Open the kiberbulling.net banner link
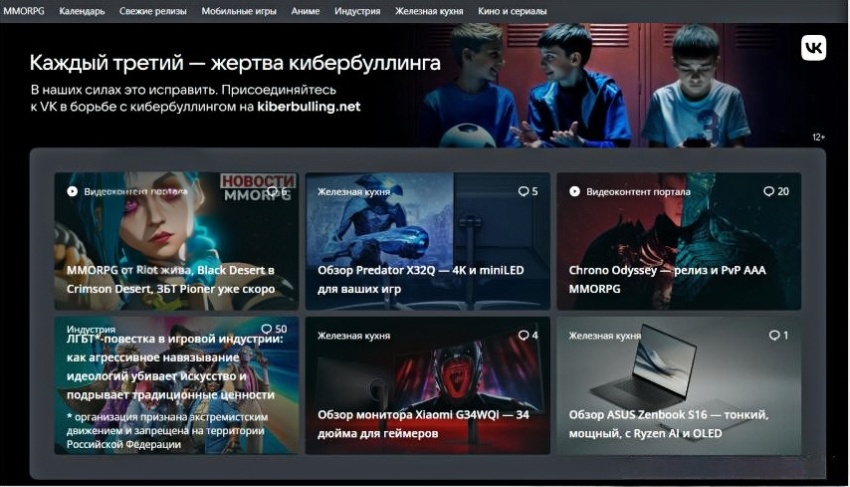The image size is (850, 487). 308,106
